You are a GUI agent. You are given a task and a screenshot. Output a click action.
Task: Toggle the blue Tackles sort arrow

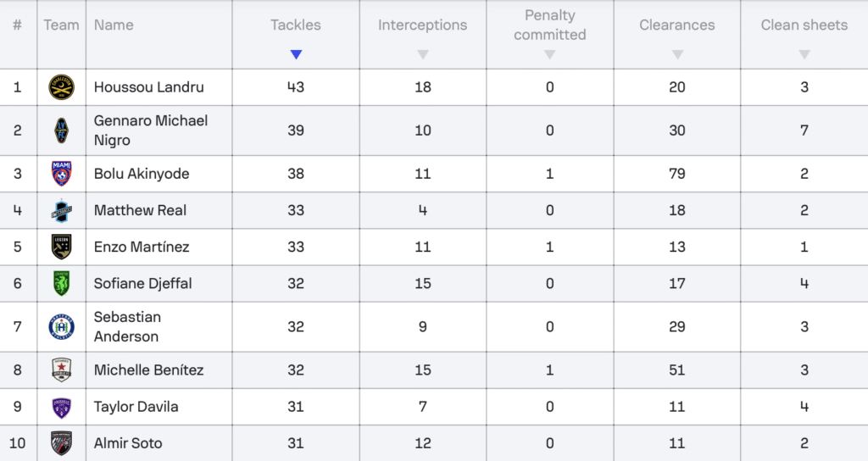click(x=296, y=54)
